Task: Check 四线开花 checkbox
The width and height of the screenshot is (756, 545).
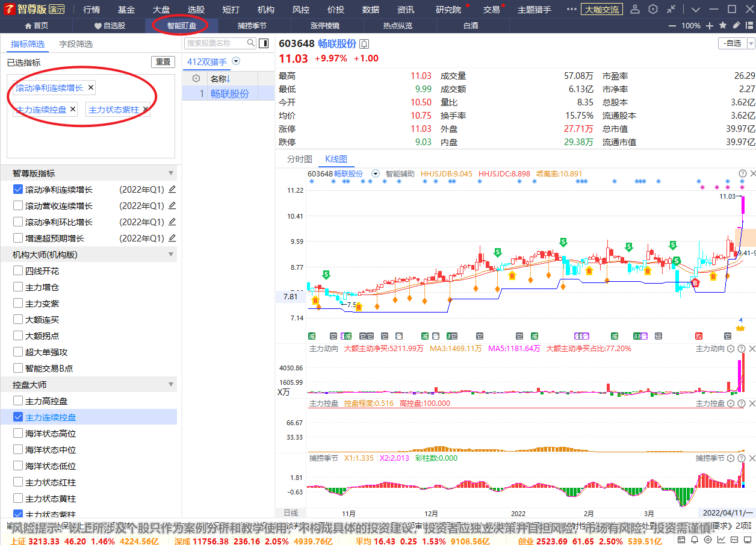Action: (18, 271)
